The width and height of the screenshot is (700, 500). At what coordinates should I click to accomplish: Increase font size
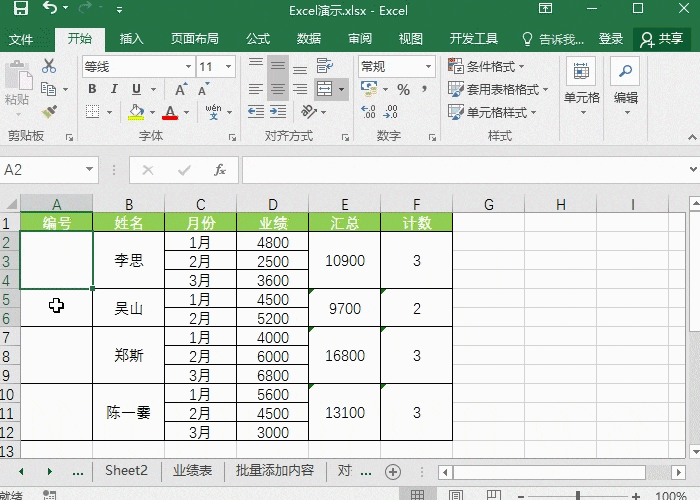(181, 89)
